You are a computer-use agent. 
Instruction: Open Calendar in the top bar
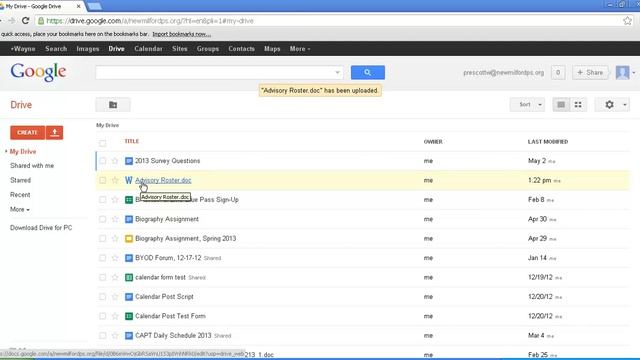click(x=148, y=49)
